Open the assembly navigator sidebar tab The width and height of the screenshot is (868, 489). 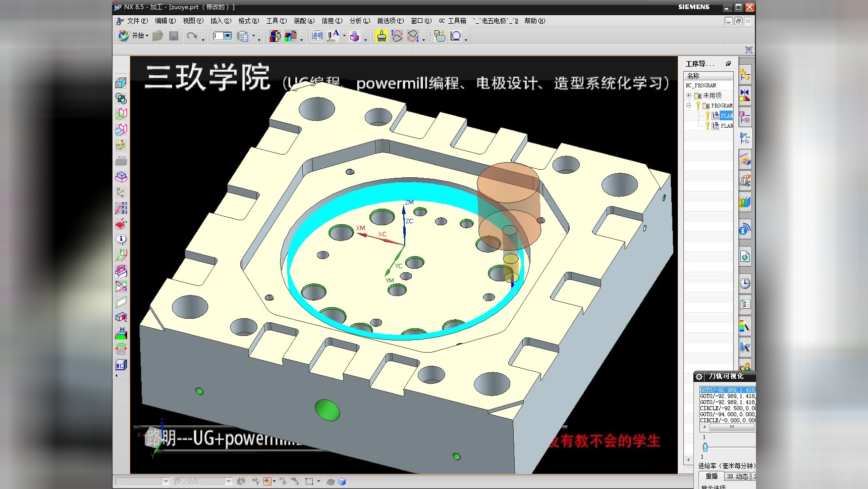[x=745, y=75]
